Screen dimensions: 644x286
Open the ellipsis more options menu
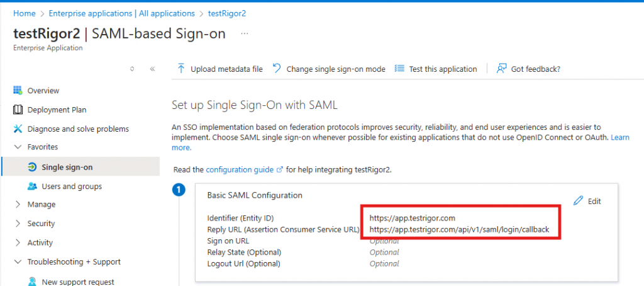point(245,33)
